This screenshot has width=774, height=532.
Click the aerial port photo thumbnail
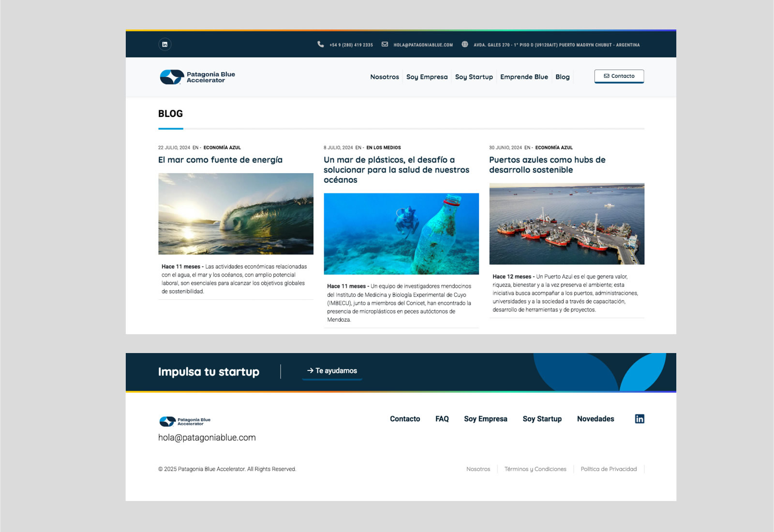(x=566, y=223)
